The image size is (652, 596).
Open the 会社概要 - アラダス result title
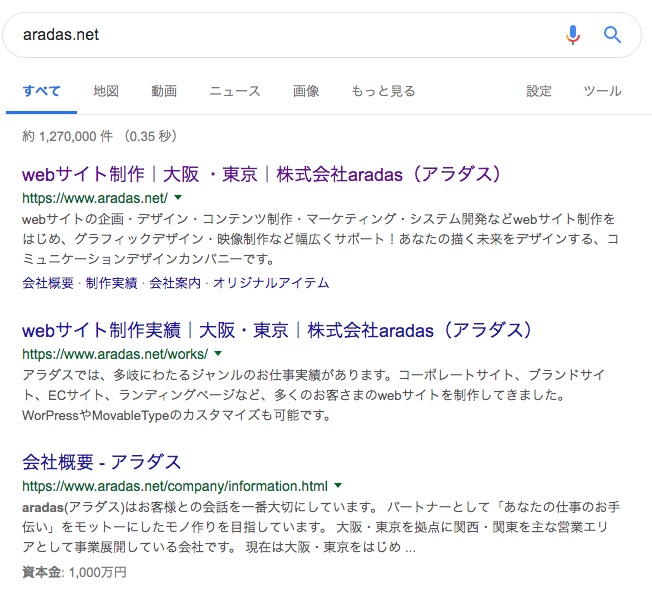[x=101, y=462]
